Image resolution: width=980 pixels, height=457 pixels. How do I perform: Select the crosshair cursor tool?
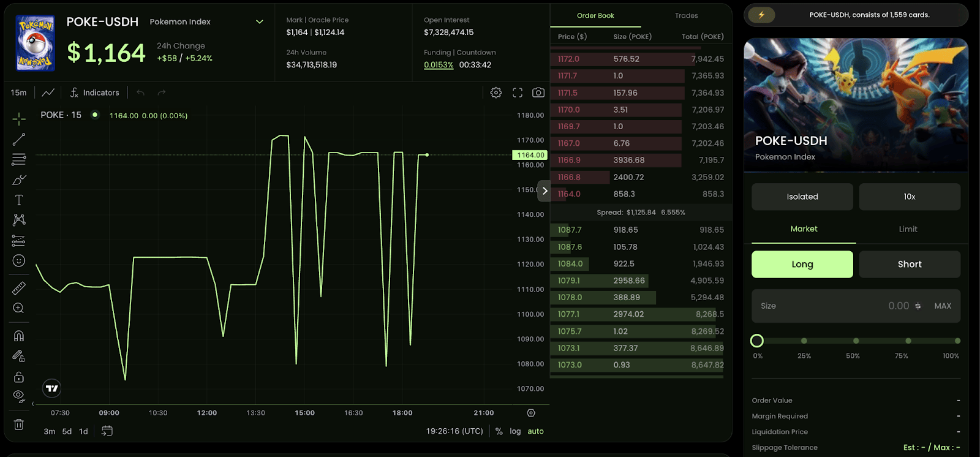click(x=19, y=118)
